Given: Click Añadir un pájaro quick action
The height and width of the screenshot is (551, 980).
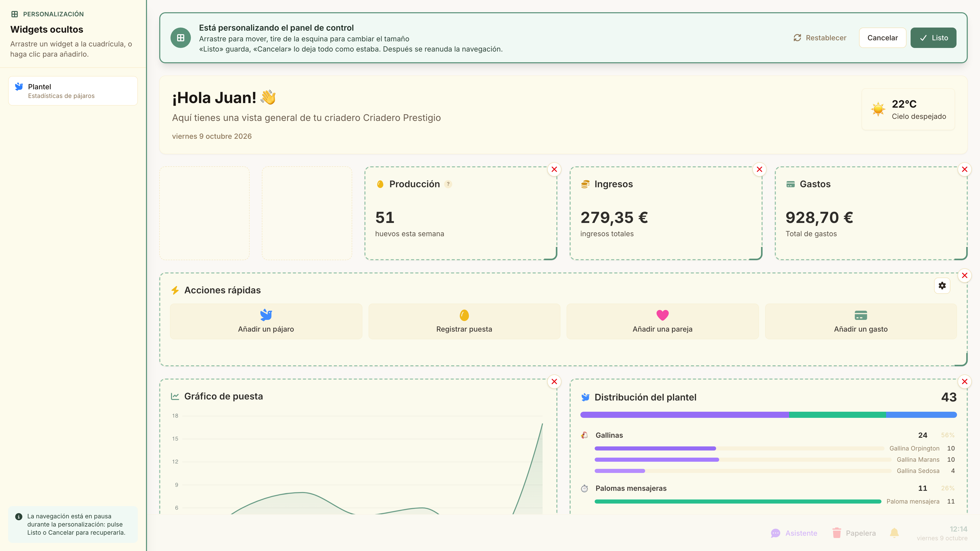Looking at the screenshot, I should (266, 321).
